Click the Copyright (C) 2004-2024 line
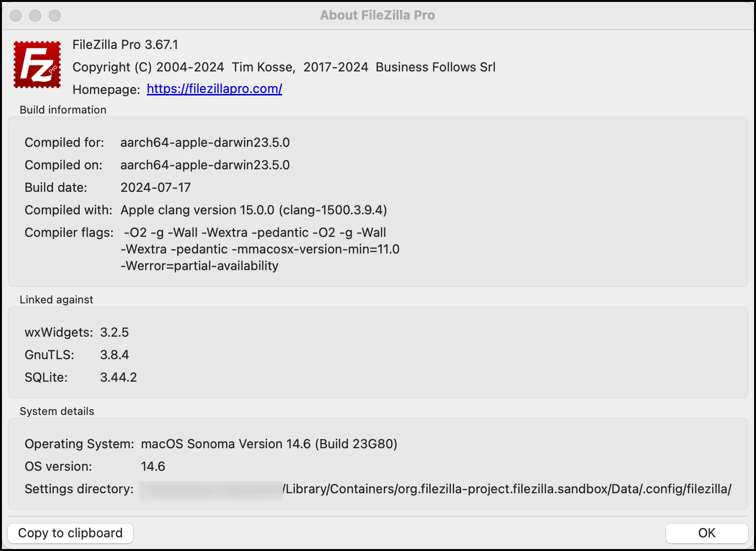756x551 pixels. [284, 67]
